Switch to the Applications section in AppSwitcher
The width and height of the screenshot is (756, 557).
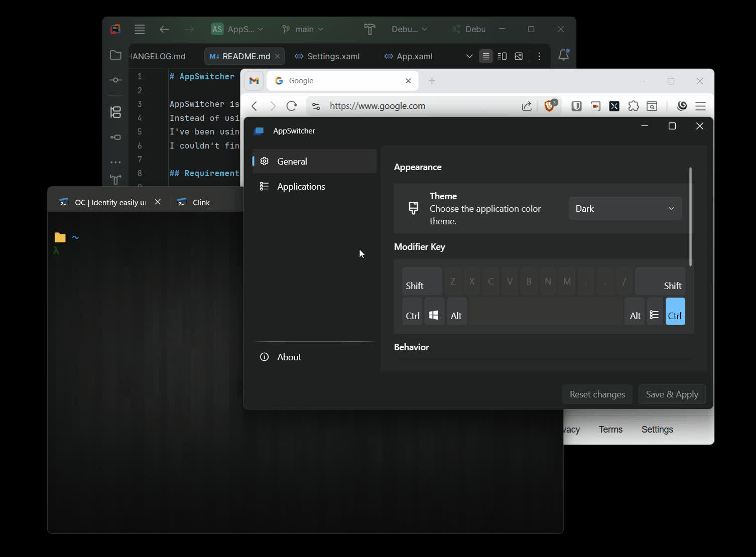click(301, 186)
